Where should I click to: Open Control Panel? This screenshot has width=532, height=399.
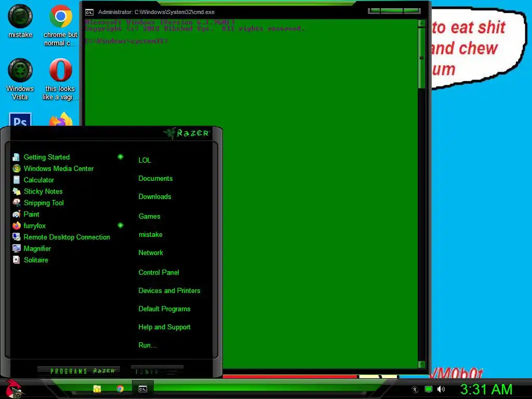(x=158, y=272)
